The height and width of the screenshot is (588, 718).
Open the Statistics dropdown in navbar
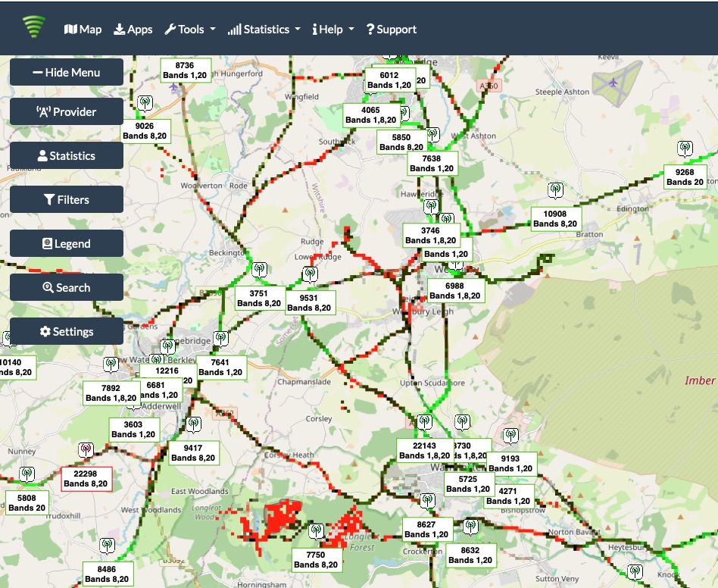point(264,30)
